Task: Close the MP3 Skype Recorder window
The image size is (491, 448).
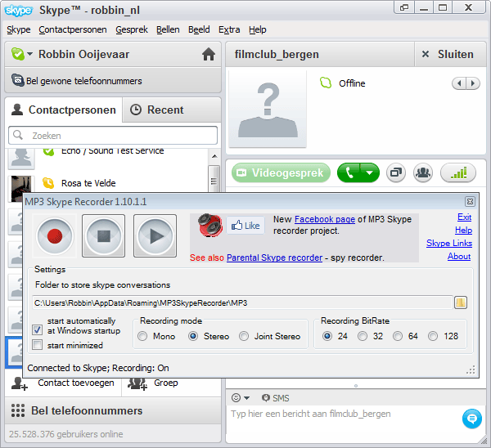Action: [x=470, y=201]
